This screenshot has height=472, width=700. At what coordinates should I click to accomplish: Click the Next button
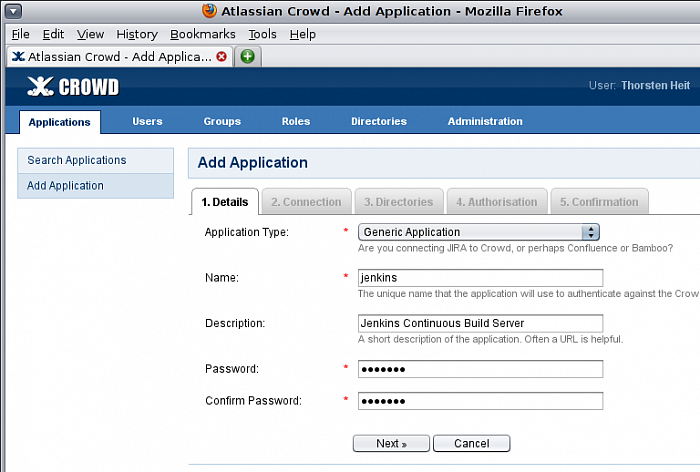click(391, 443)
